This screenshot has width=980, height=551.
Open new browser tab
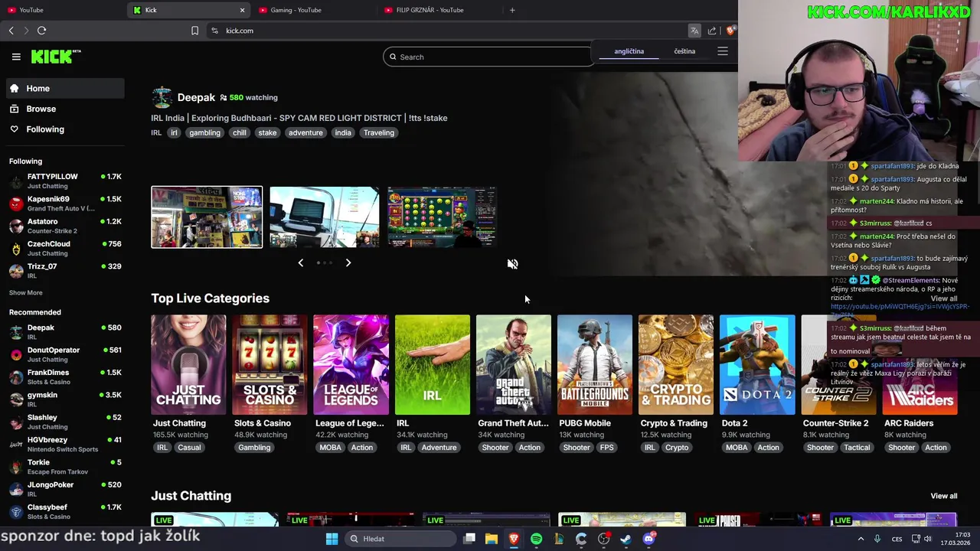pos(512,10)
